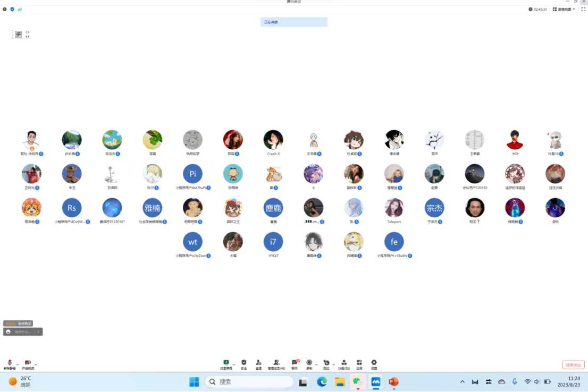The image size is (588, 392).
Task: Open Manage Members (管理成员) panel
Action: pos(276,363)
